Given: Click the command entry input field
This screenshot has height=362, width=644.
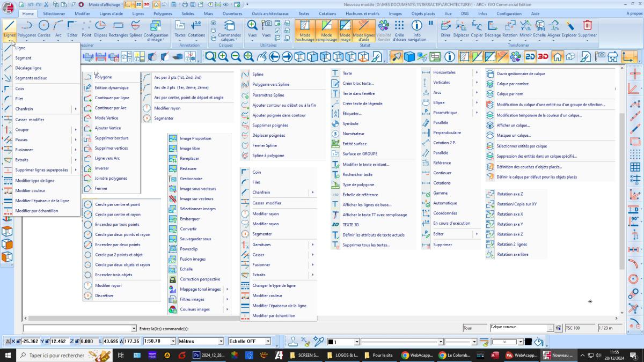Looking at the screenshot, I should tap(77, 328).
